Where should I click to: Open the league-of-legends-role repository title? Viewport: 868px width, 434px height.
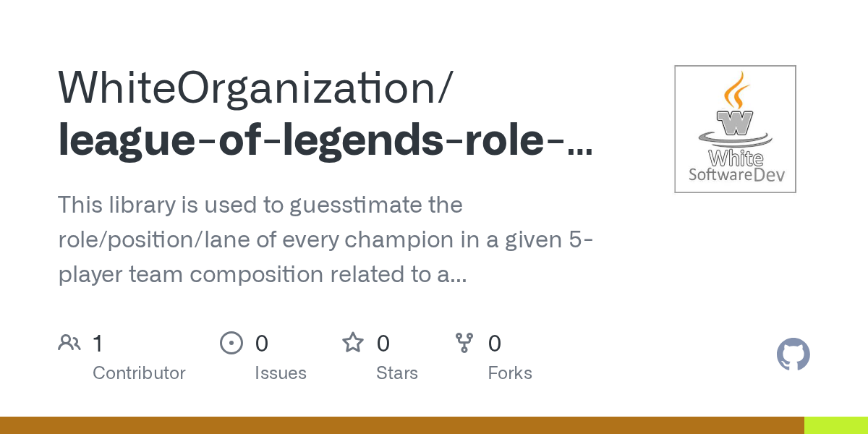[x=324, y=140]
